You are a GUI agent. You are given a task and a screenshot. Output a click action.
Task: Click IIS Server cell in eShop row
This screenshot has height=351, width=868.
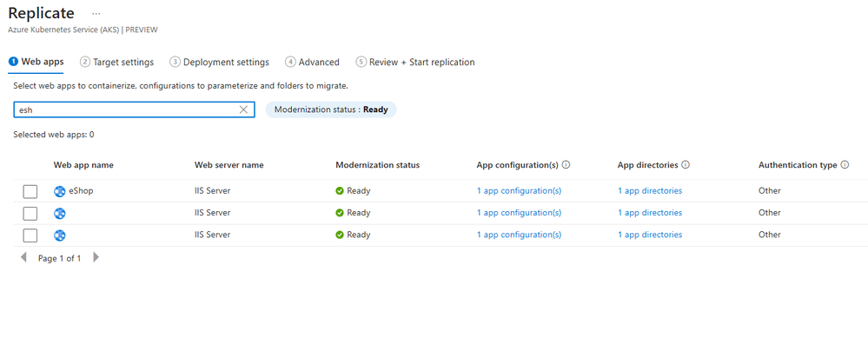tap(213, 191)
